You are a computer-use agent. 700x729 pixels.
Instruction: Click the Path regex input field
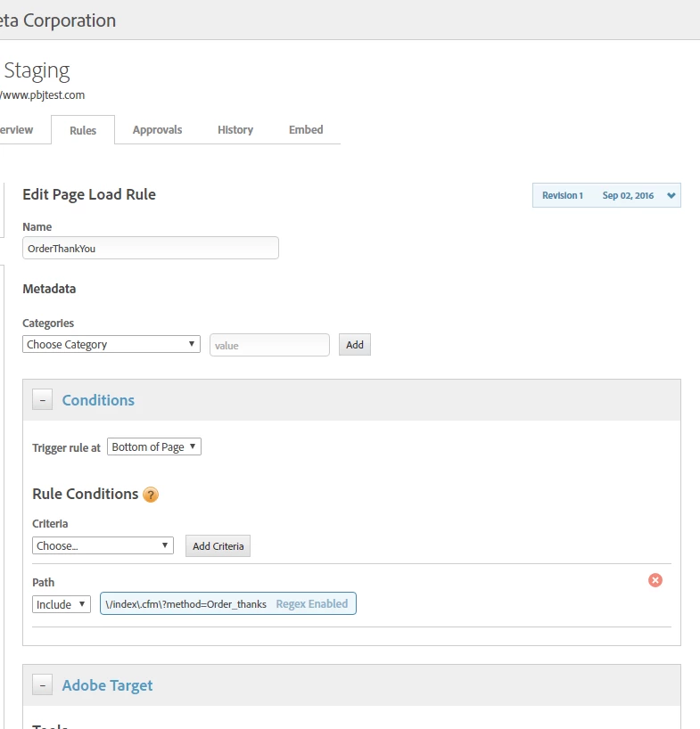[x=186, y=604]
